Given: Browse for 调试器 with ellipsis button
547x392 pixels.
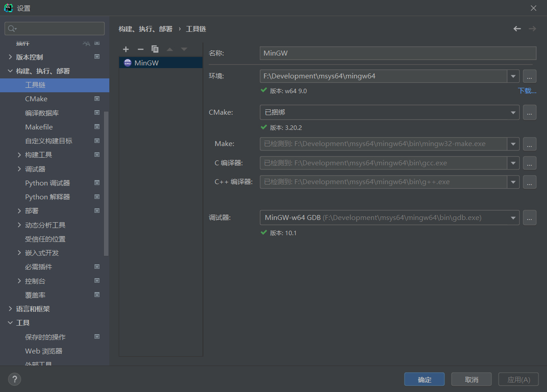Looking at the screenshot, I should [530, 218].
